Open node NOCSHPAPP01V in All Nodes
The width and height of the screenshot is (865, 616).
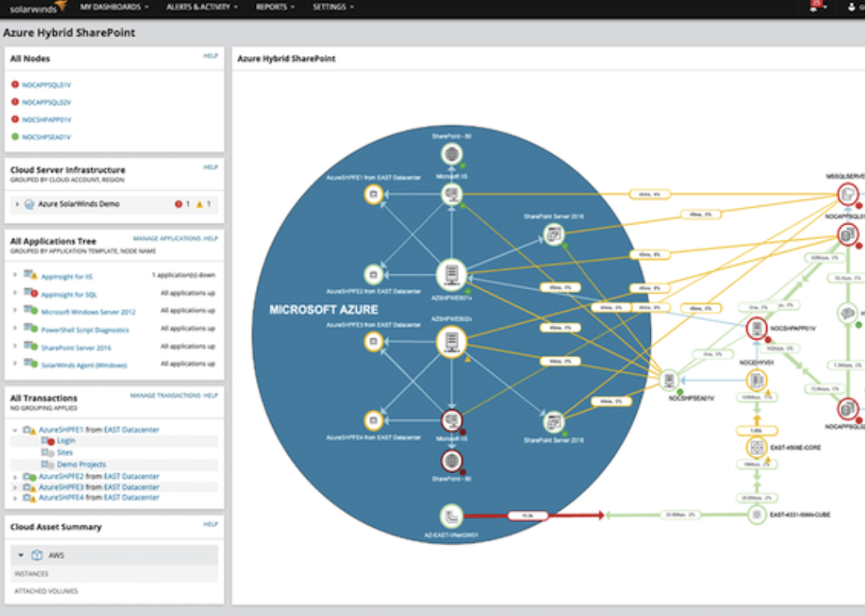tap(47, 120)
